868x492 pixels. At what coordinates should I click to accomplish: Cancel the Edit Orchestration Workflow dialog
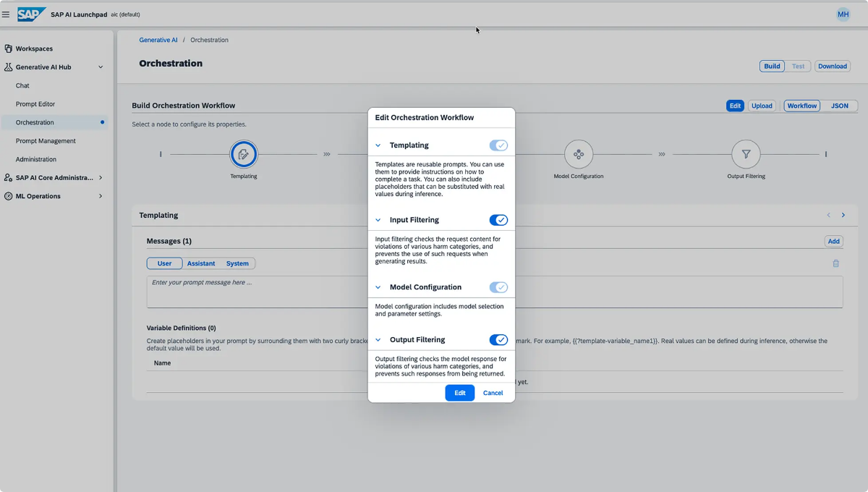pyautogui.click(x=493, y=393)
